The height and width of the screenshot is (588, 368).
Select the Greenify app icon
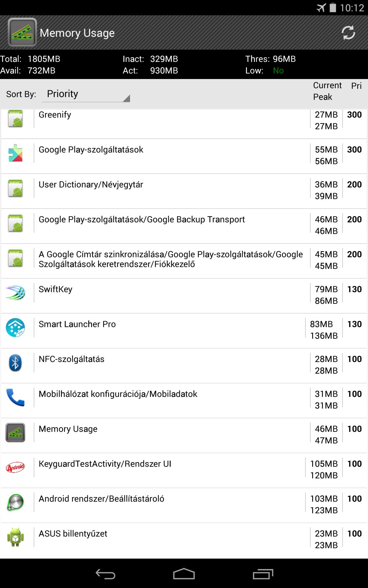[x=15, y=119]
